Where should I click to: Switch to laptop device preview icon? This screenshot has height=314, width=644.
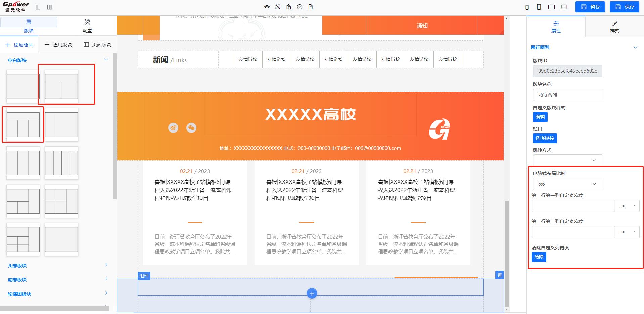click(564, 7)
